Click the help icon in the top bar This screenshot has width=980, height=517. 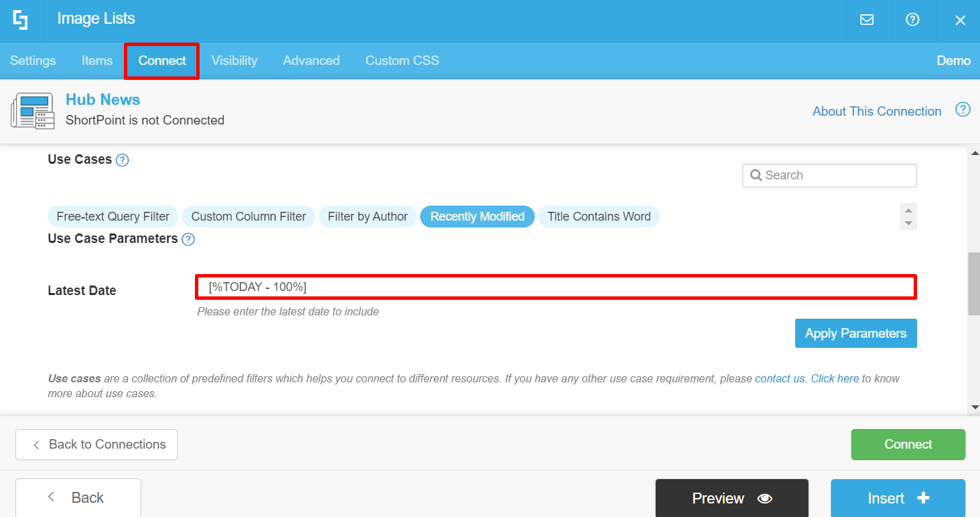912,20
